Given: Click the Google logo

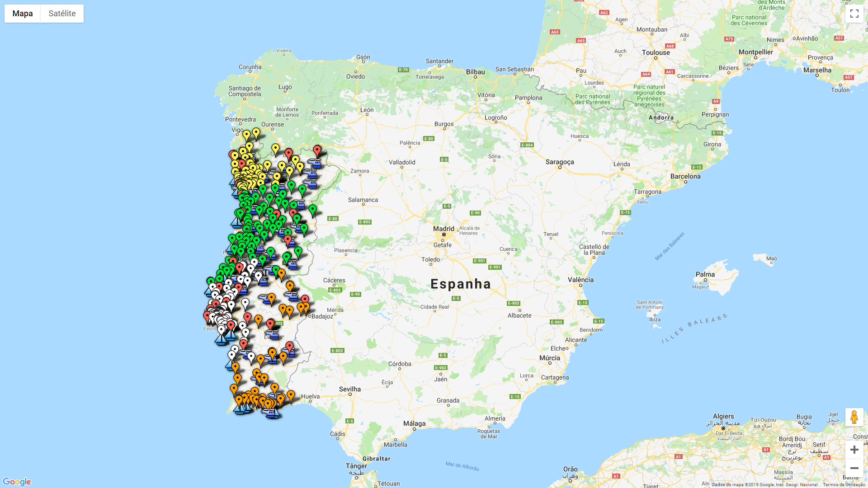Looking at the screenshot, I should tap(17, 482).
